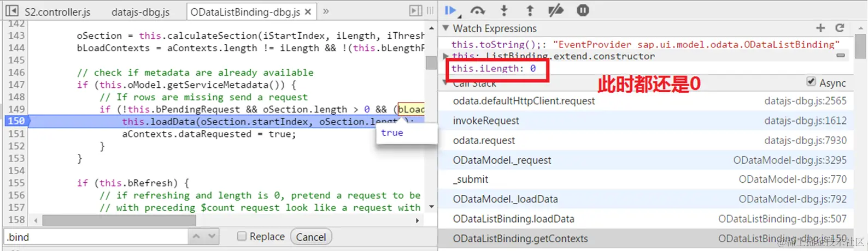The height and width of the screenshot is (251, 868).
Task: Step over next function call
Action: (478, 10)
